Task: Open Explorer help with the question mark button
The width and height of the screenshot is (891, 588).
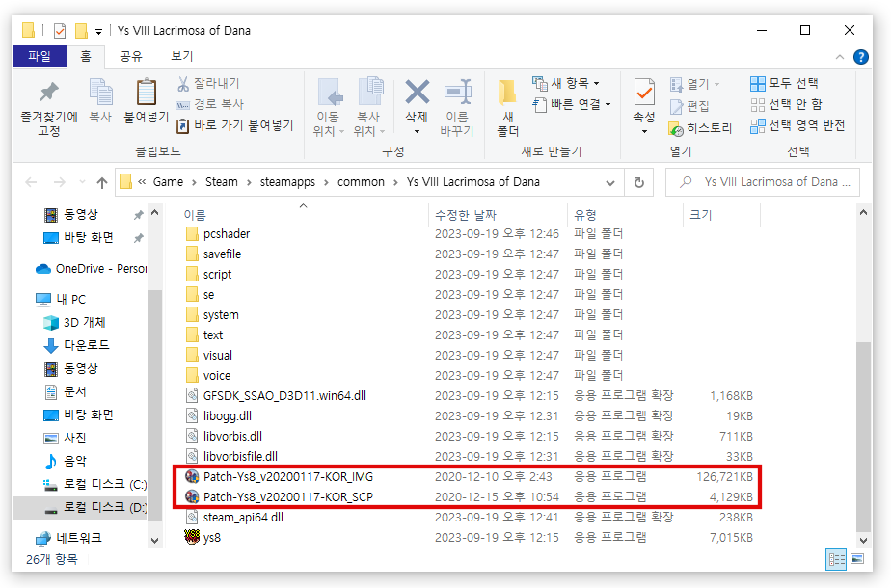Action: tap(861, 55)
